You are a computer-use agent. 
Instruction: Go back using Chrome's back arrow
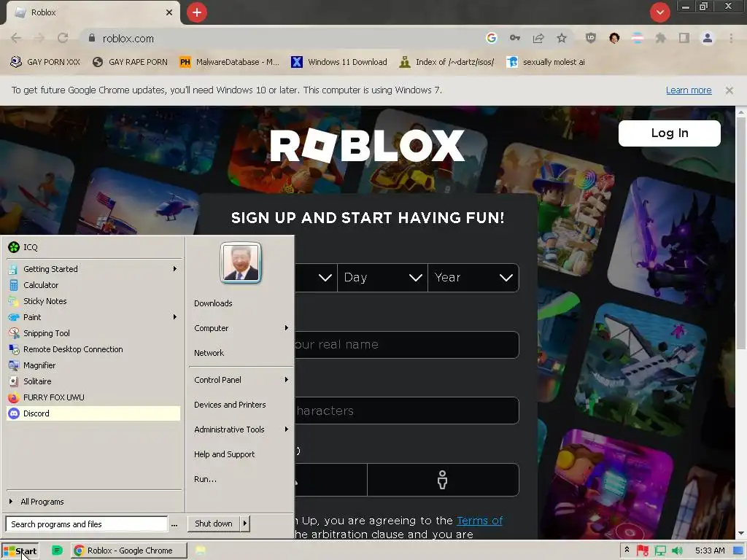pos(16,38)
